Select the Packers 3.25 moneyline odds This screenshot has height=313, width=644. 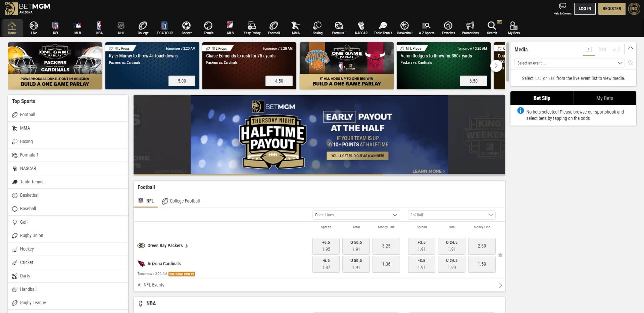(386, 246)
